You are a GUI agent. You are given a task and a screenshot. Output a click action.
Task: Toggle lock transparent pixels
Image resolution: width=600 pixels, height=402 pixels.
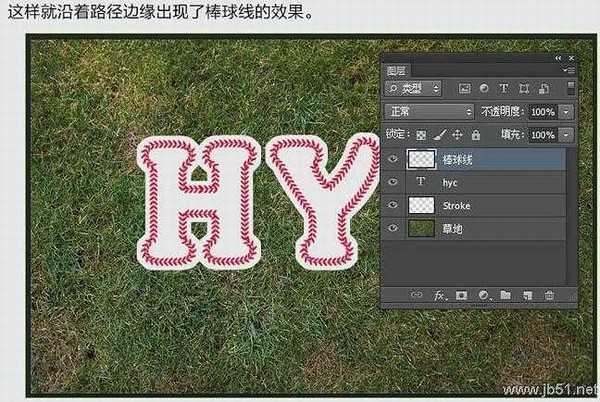tap(421, 134)
